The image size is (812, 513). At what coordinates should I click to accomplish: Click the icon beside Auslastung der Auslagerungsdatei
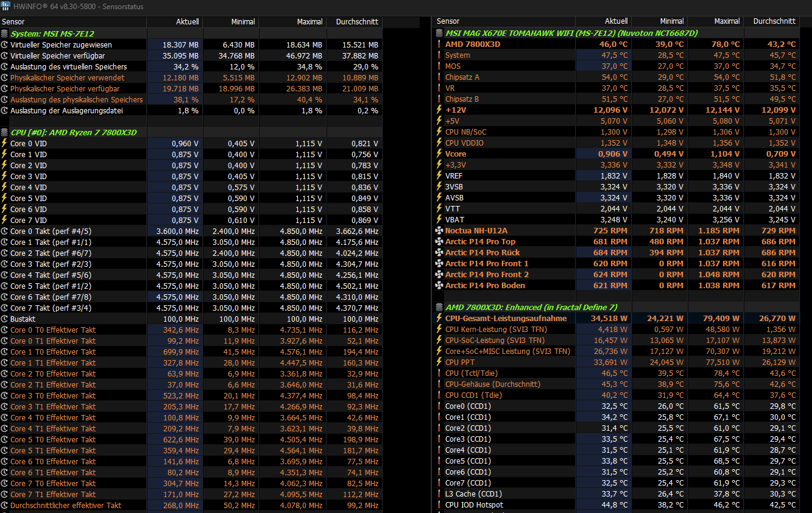click(5, 111)
